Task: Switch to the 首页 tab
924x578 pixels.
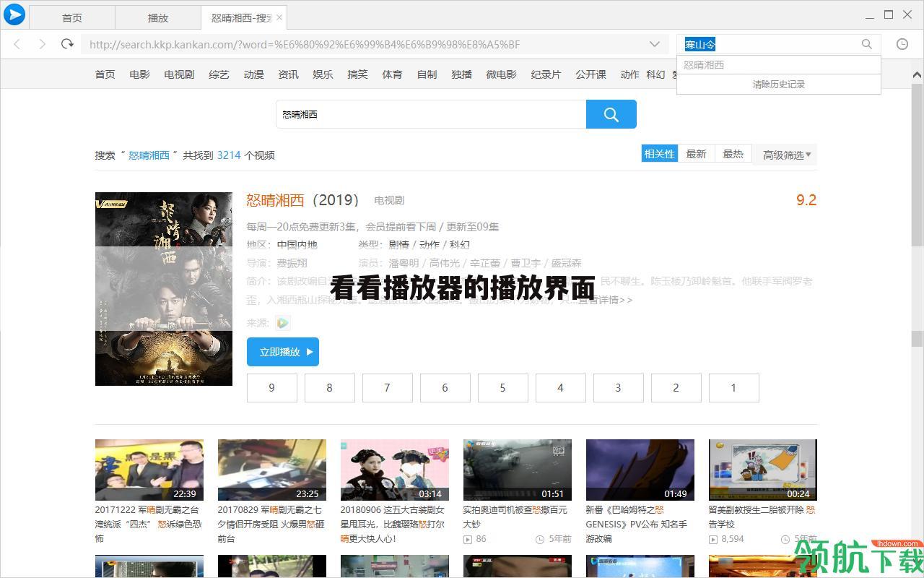Action: pos(71,18)
